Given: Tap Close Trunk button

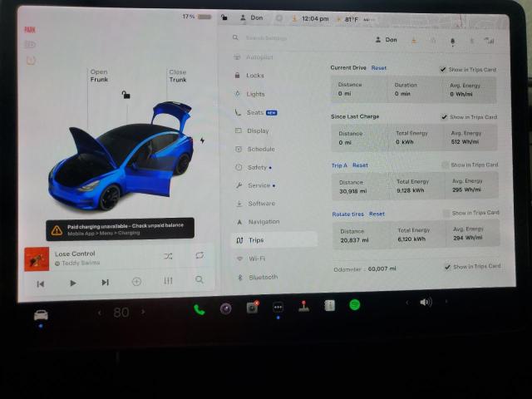Looking at the screenshot, I should pos(178,76).
